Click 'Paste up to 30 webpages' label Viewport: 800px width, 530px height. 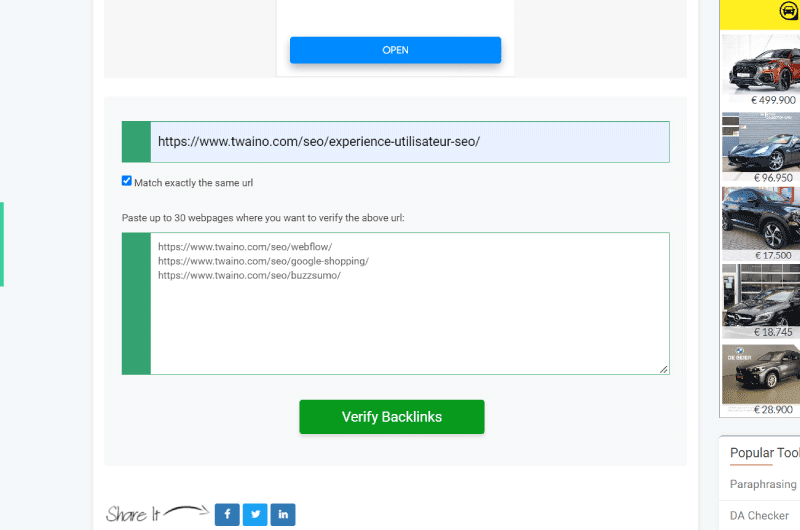263,218
